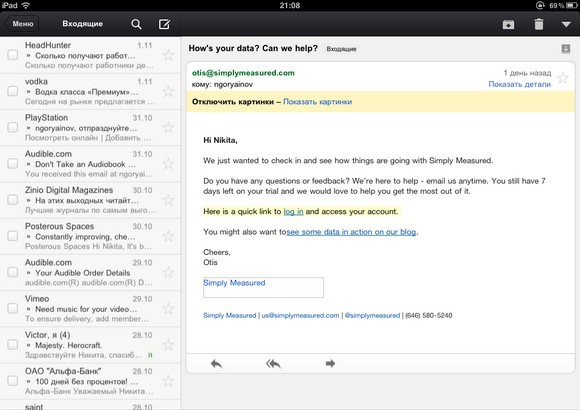Screen dimensions: 580x410
Task: Tick the ОАО Альфа-Банк checkbox
Action: (13, 381)
